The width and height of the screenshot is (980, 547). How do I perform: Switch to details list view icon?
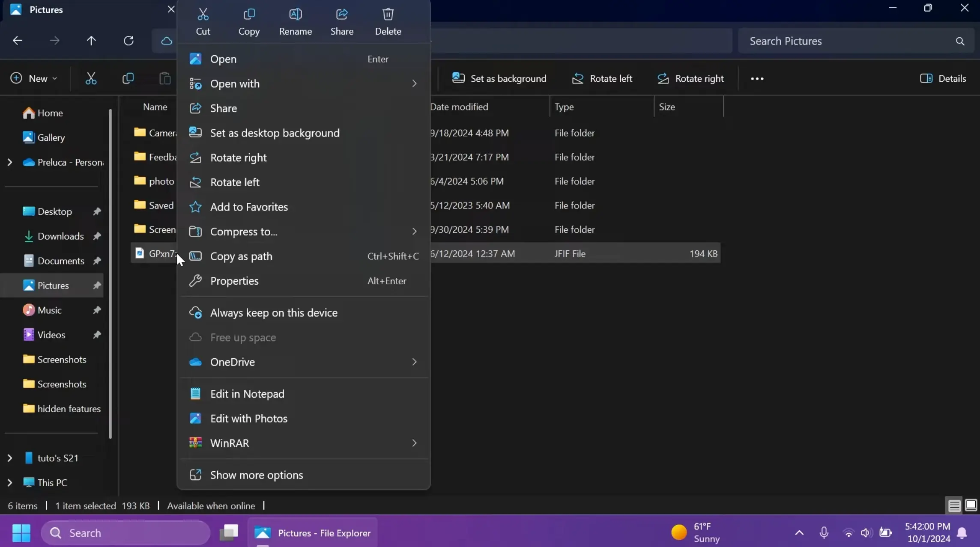(954, 505)
